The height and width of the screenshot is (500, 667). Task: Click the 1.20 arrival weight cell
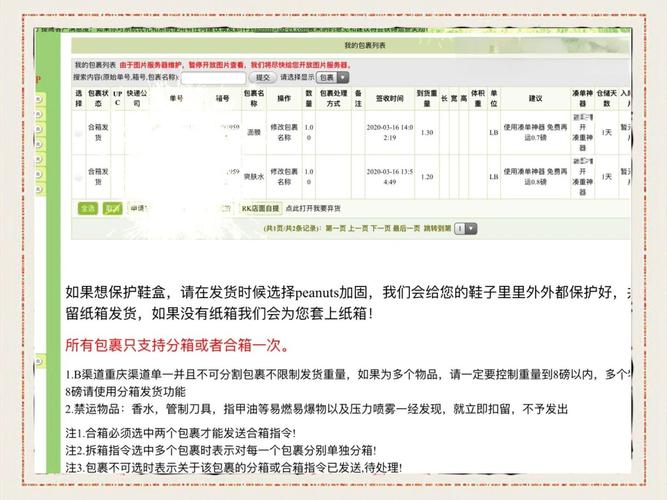click(x=427, y=177)
